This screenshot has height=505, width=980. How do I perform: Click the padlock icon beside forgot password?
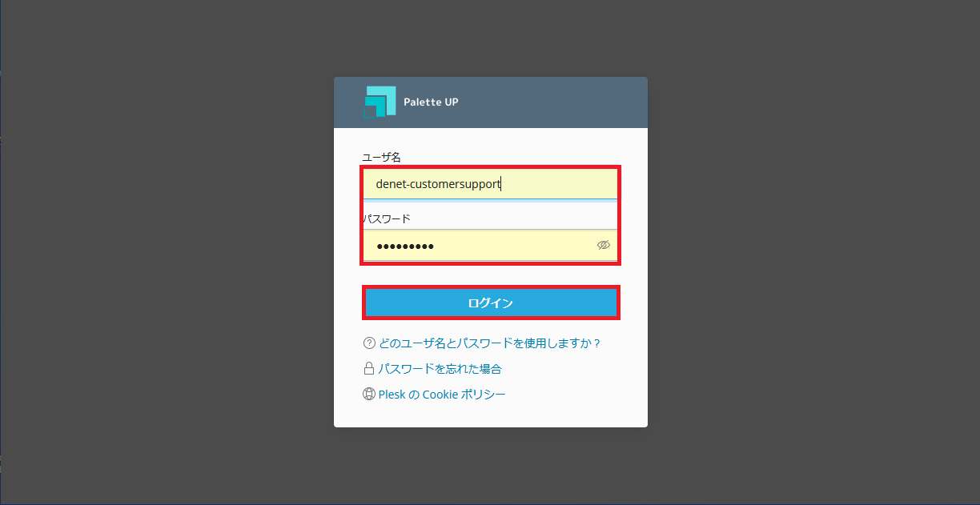click(369, 369)
